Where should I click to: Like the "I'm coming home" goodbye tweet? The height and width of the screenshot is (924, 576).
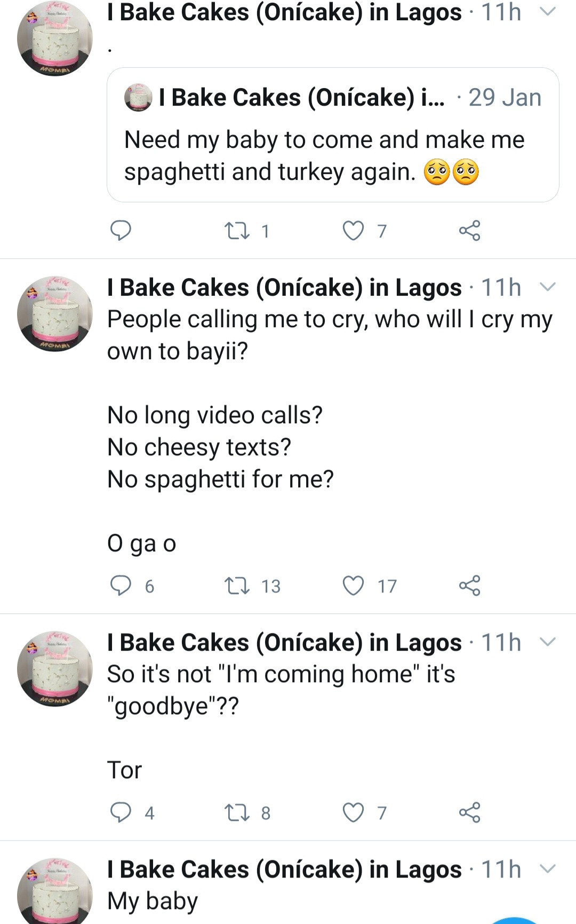point(353,812)
